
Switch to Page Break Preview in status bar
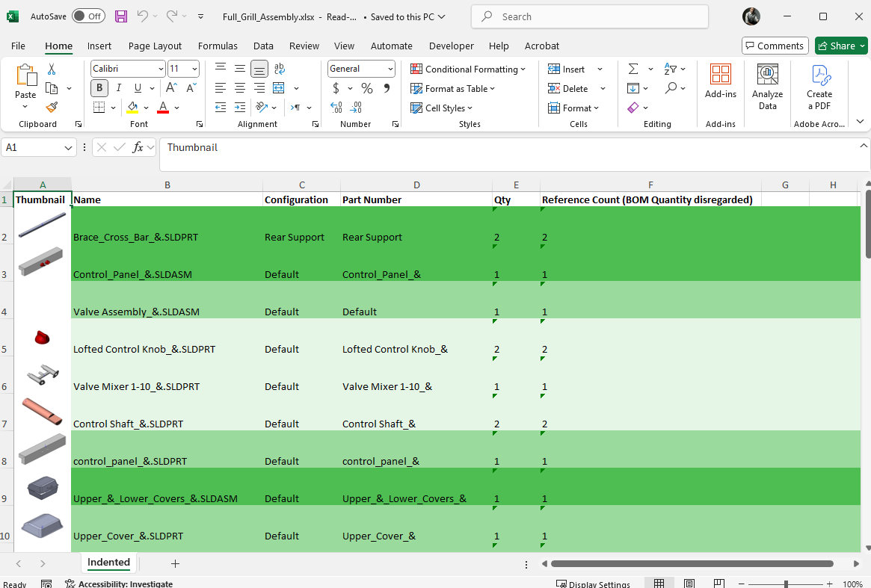point(718,583)
